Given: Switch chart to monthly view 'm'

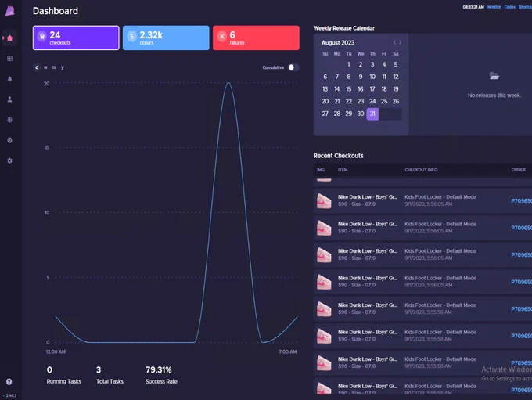Looking at the screenshot, I should pos(54,67).
